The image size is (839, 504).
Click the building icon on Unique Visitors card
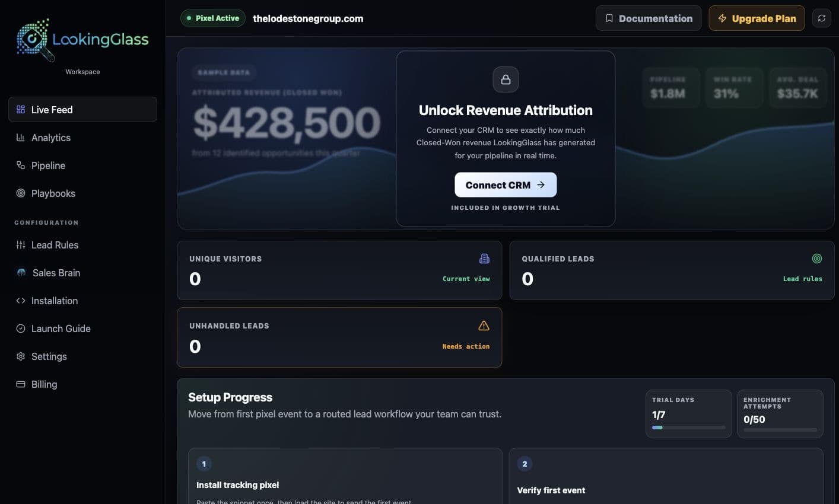coord(484,259)
